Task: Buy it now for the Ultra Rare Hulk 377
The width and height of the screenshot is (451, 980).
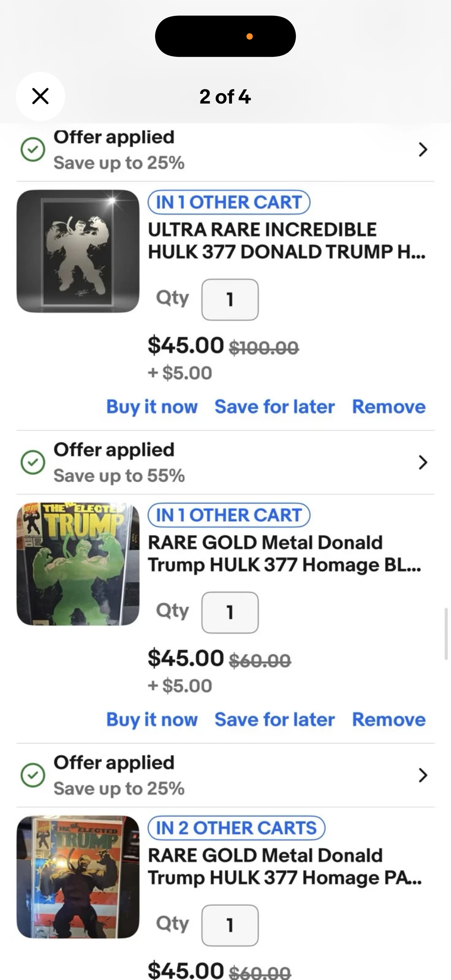Action: [x=152, y=407]
